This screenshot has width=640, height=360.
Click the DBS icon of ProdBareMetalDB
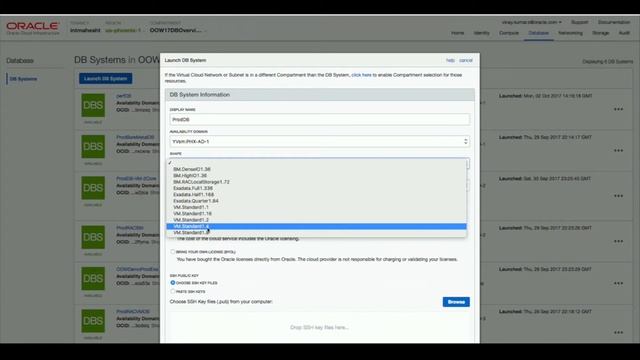(93, 147)
